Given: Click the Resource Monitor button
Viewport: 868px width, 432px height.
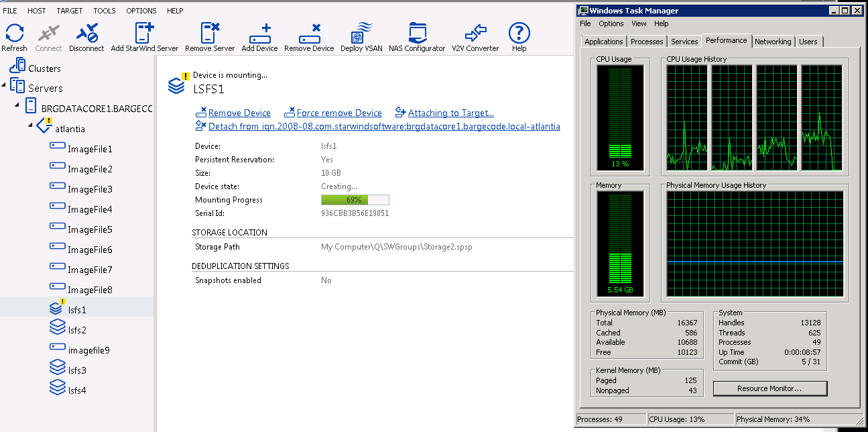Looking at the screenshot, I should [769, 388].
